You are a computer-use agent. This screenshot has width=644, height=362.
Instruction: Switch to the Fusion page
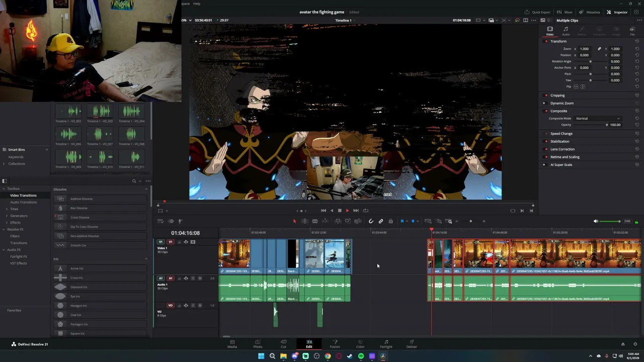335,344
